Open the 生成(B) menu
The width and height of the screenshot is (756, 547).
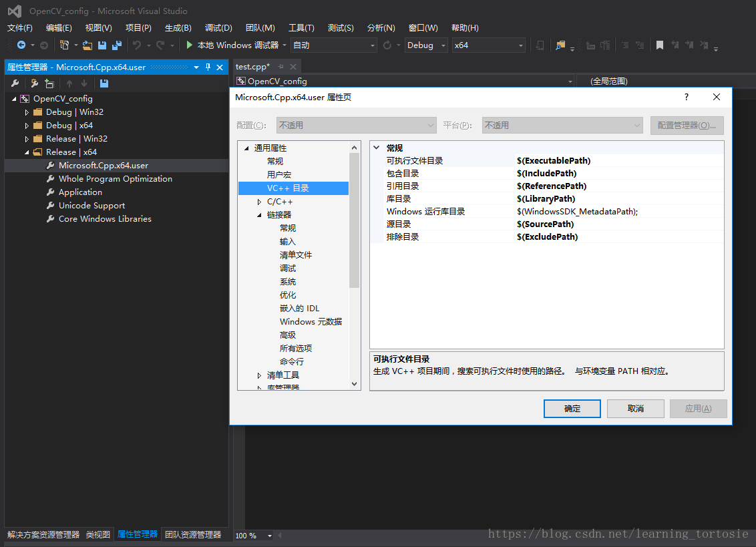click(178, 28)
